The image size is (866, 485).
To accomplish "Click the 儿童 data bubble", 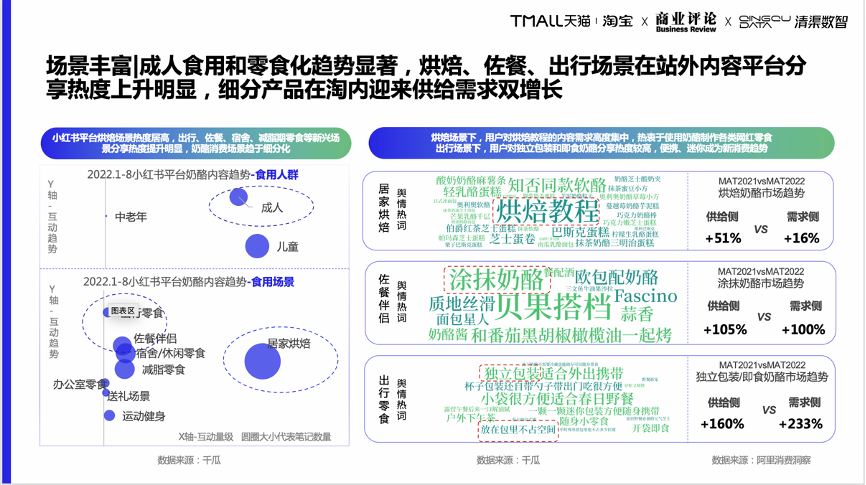I will point(257,246).
